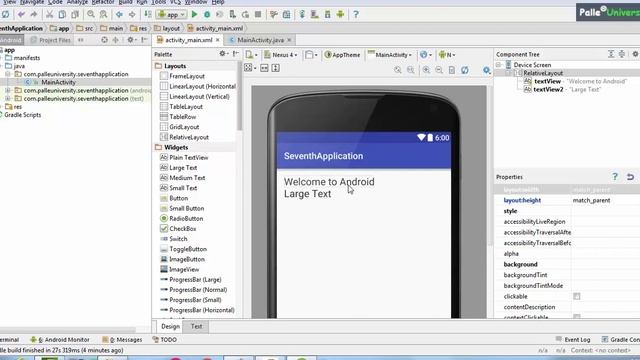Open the Nexus 4 device dropdown
Viewport: 640px width, 360px height.
pyautogui.click(x=280, y=55)
